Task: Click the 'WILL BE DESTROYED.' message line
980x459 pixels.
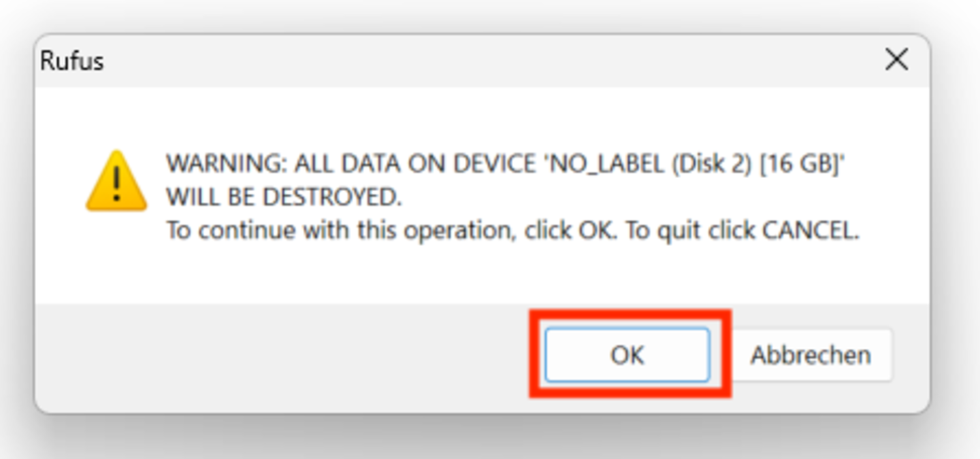Action: coord(284,197)
